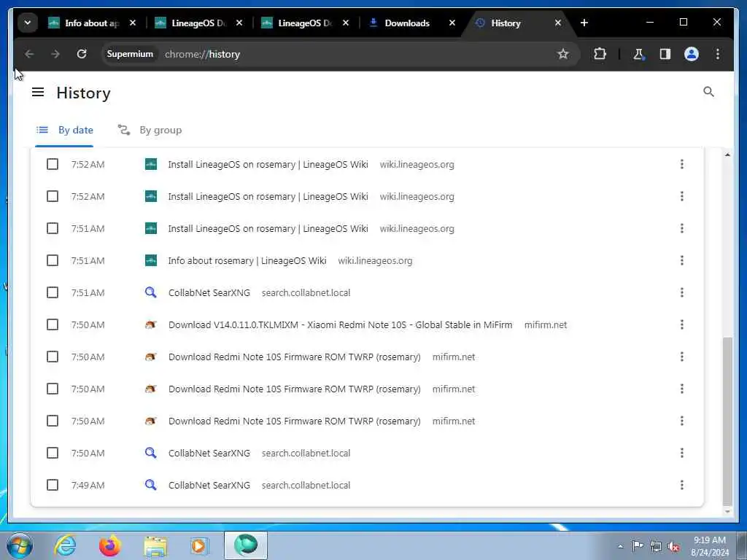Open actions menu for Download V14.0.11.0.TKLMIXM entry
Image resolution: width=747 pixels, height=560 pixels.
[682, 324]
